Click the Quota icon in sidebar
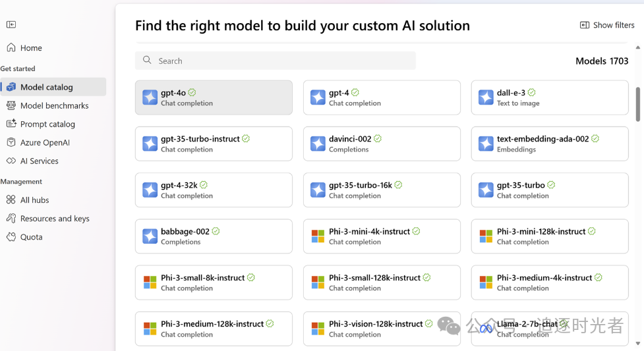644x351 pixels. pyautogui.click(x=11, y=236)
